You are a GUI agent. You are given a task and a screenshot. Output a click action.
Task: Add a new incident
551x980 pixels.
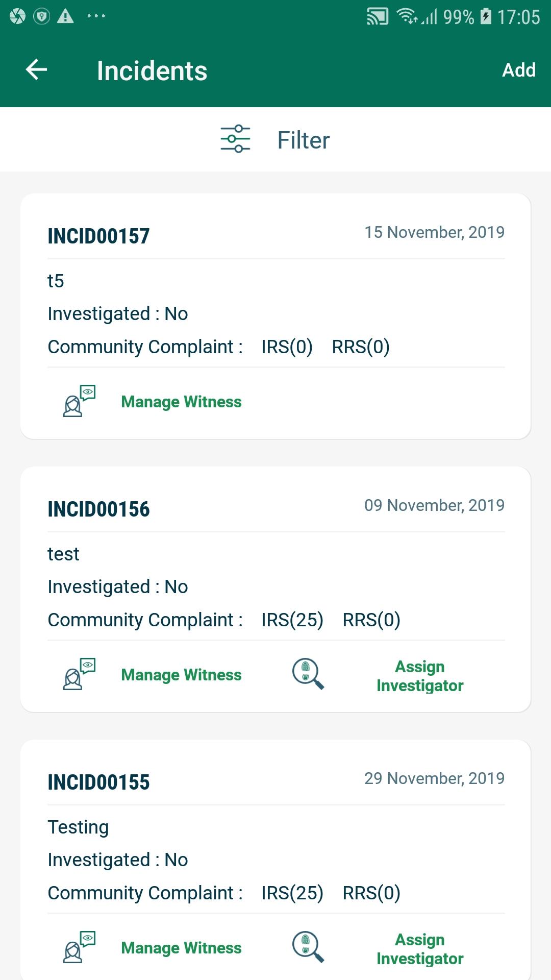518,70
